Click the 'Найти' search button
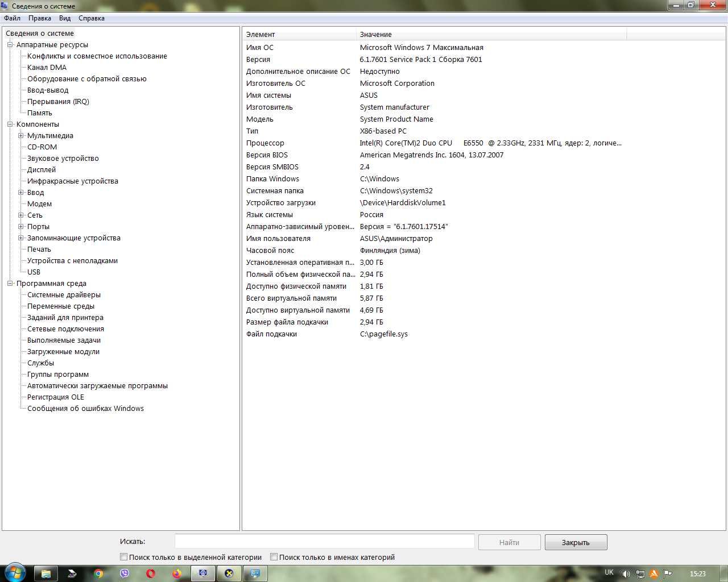This screenshot has height=582, width=728. pyautogui.click(x=509, y=542)
